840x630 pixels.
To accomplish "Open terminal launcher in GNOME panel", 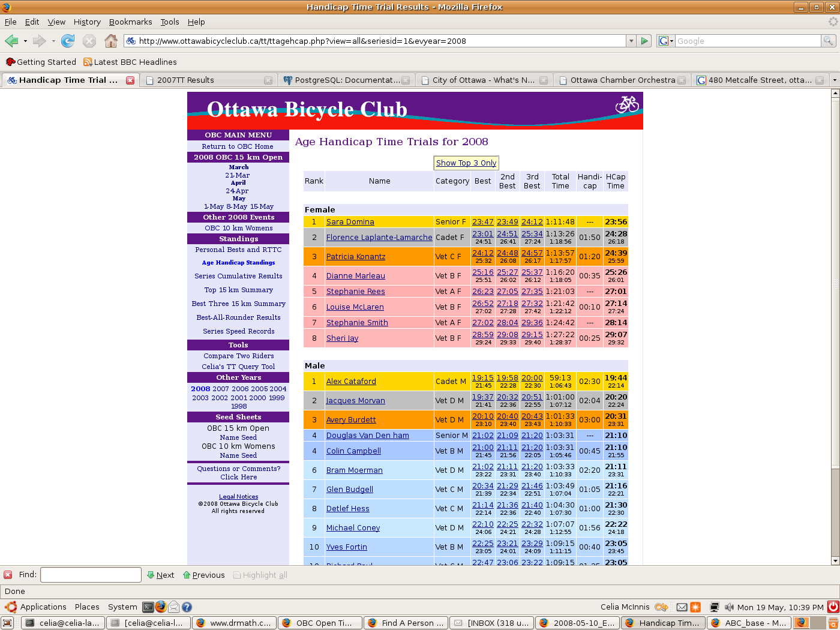I will click(x=148, y=607).
